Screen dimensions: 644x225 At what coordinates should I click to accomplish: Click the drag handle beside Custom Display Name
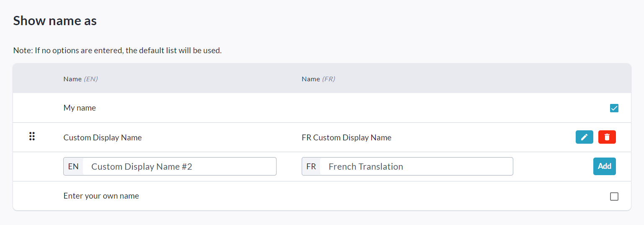[x=32, y=136]
